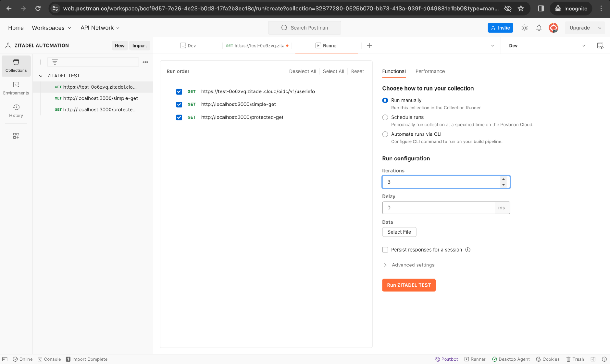The image size is (610, 364).
Task: Open the Environments sidebar icon
Action: pyautogui.click(x=16, y=88)
